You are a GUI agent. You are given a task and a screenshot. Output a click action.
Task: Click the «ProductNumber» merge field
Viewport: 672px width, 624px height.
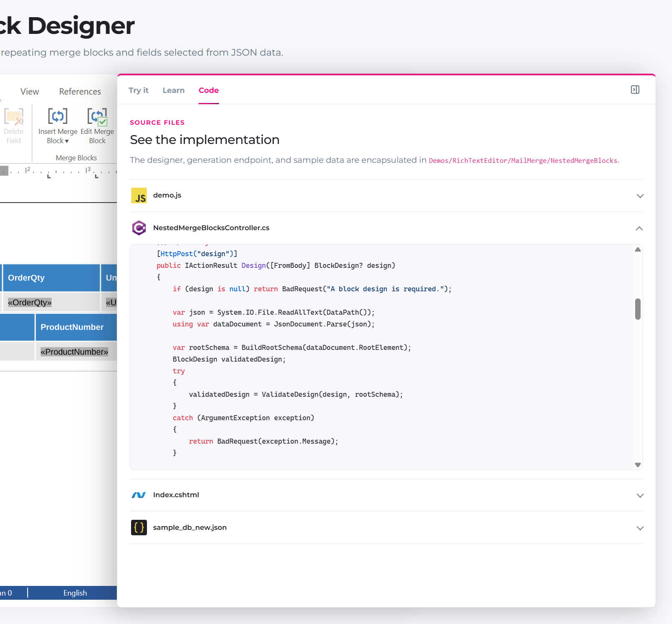pyautogui.click(x=74, y=352)
